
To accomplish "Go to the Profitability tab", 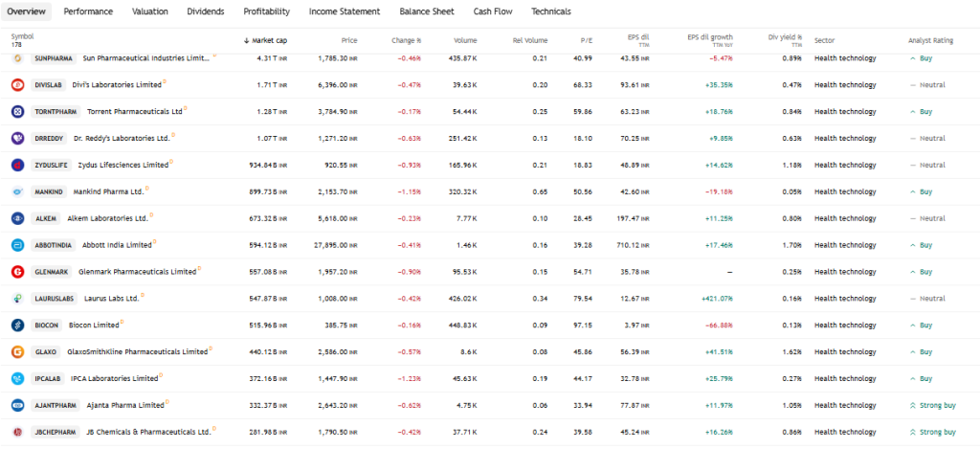I will (267, 11).
